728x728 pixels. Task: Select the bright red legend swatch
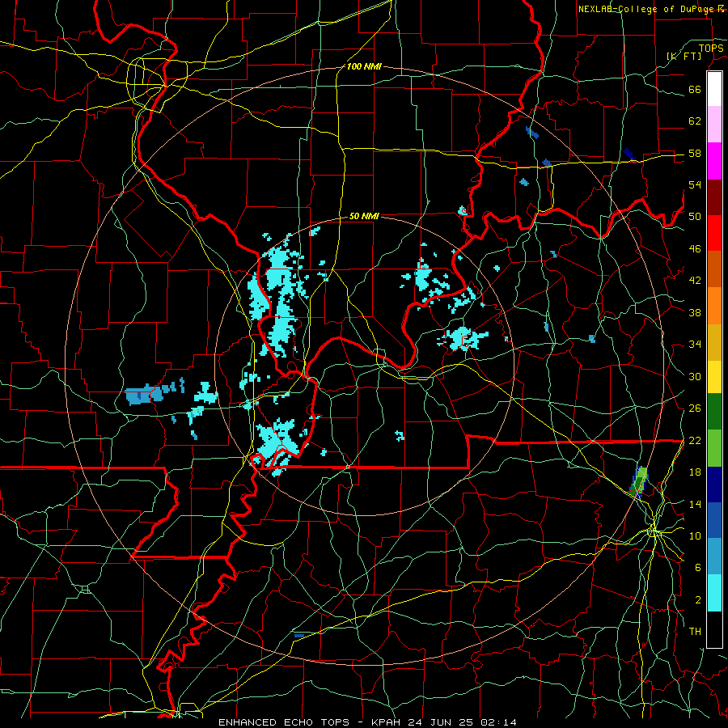point(714,233)
